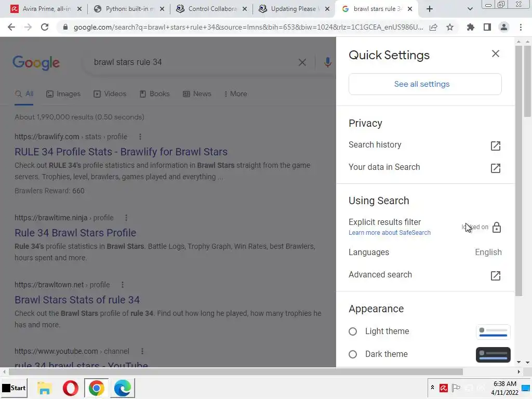The width and height of the screenshot is (532, 399).
Task: Start voice search with microphone icon
Action: click(327, 62)
